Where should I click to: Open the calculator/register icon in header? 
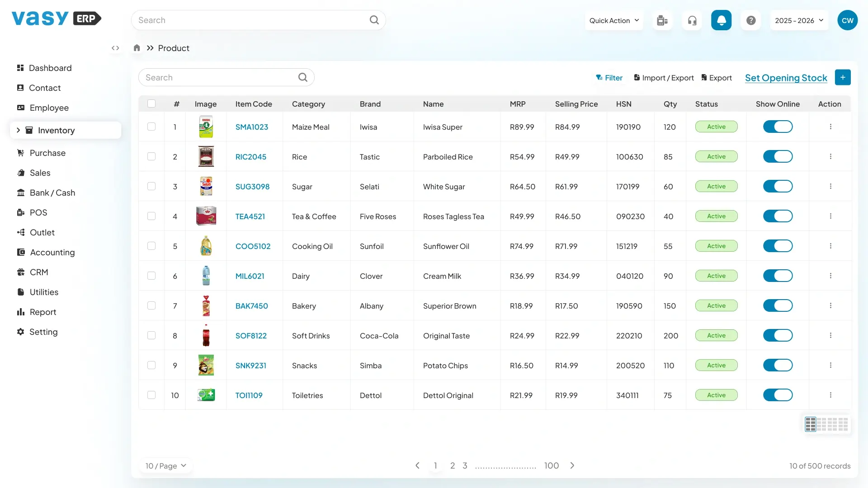click(662, 20)
